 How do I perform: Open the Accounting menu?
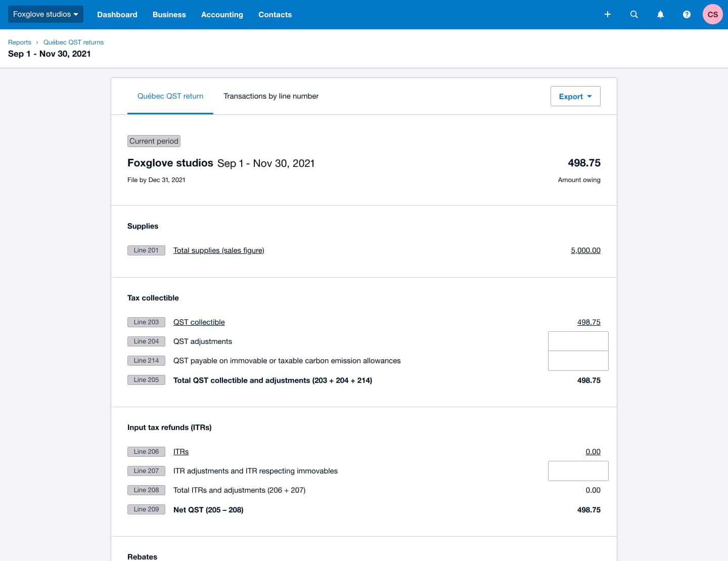(222, 15)
